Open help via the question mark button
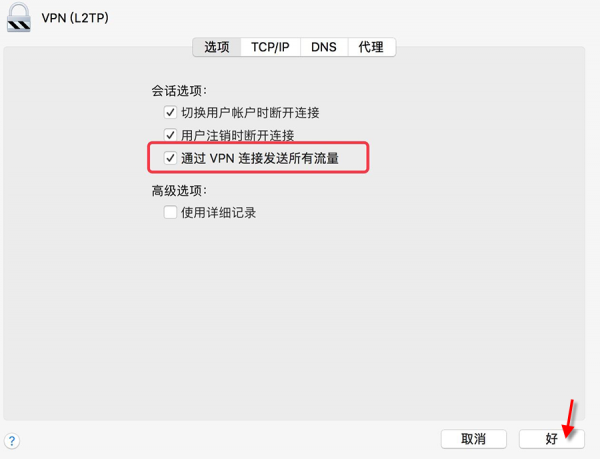 [12, 441]
